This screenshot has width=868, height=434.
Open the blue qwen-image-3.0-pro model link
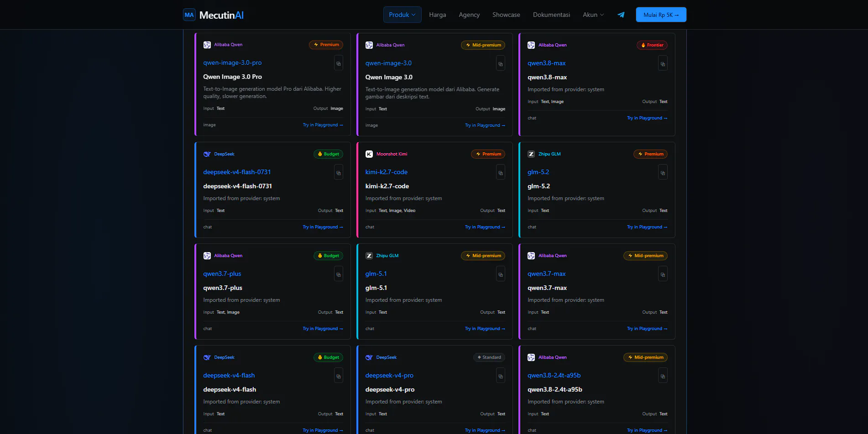tap(232, 62)
